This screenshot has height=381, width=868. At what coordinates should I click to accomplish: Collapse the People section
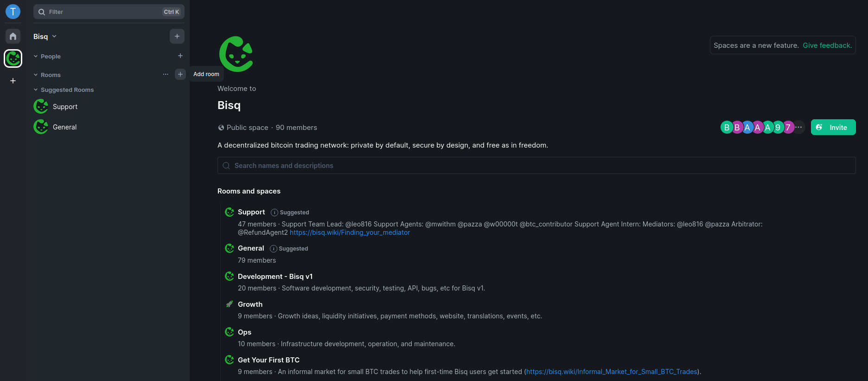[x=36, y=56]
